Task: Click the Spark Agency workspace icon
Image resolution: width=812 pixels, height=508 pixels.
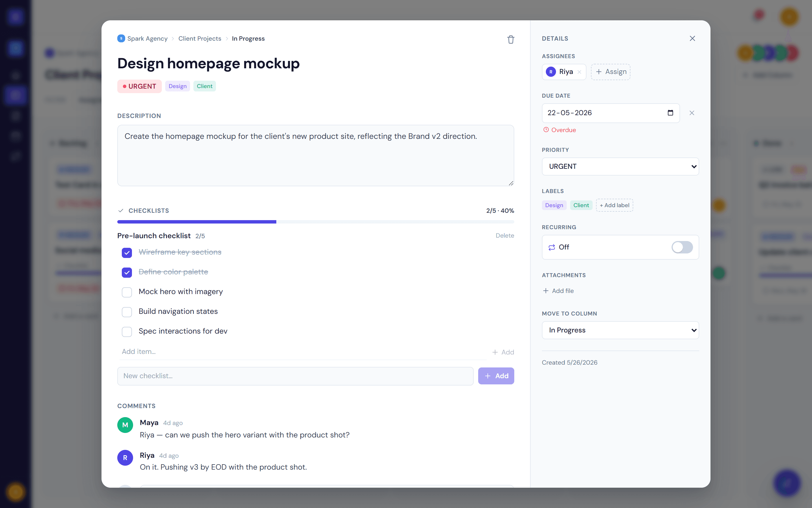Action: [x=121, y=38]
